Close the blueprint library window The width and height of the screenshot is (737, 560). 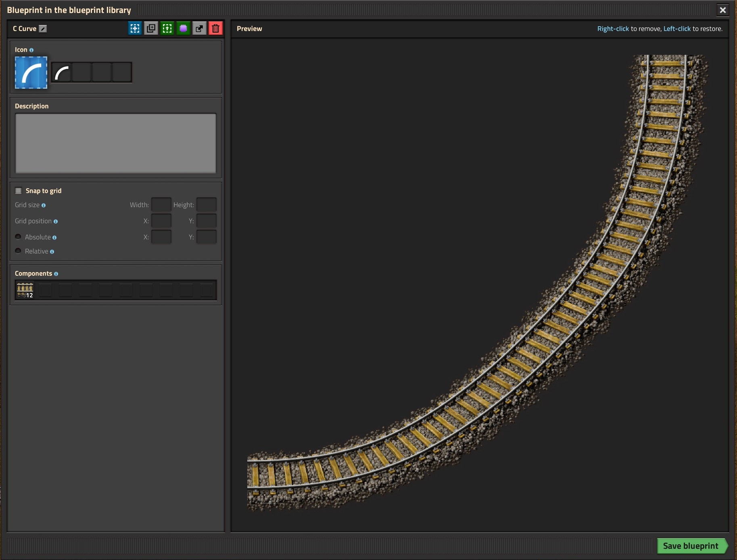pyautogui.click(x=722, y=10)
